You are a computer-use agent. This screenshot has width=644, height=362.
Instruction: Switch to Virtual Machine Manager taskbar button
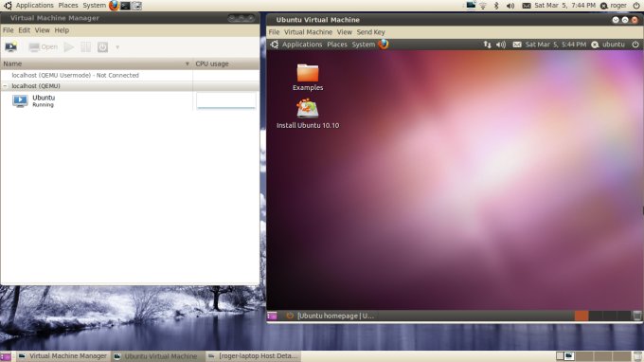pos(63,355)
